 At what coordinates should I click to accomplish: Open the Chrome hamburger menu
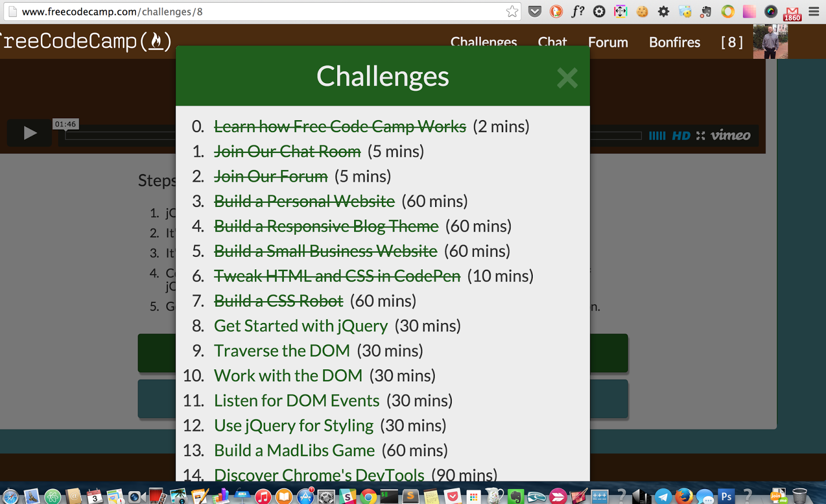(814, 11)
